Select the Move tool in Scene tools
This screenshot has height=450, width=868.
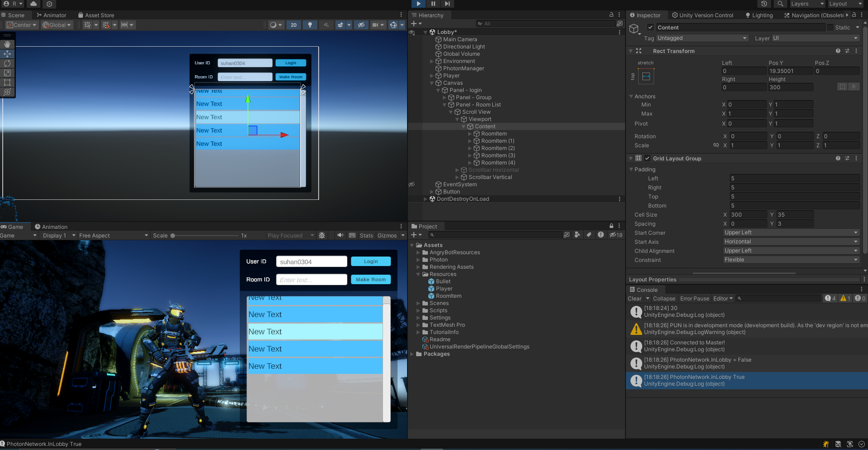click(7, 54)
